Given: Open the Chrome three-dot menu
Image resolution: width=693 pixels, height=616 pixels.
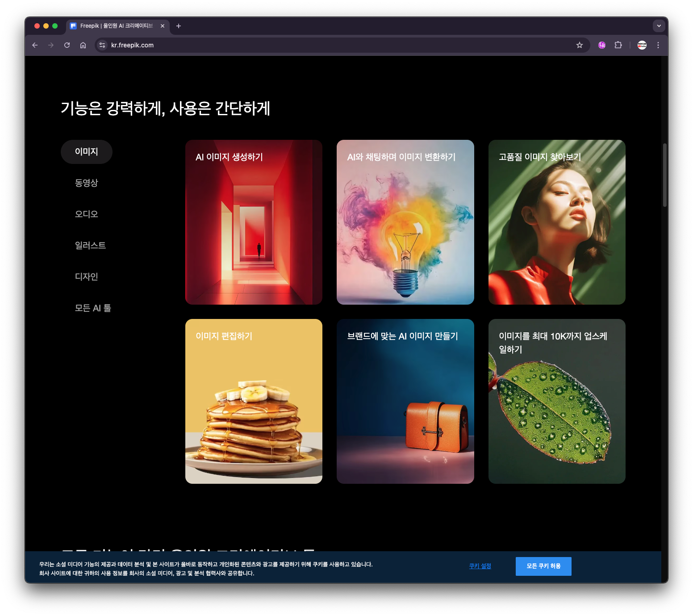Looking at the screenshot, I should (658, 45).
